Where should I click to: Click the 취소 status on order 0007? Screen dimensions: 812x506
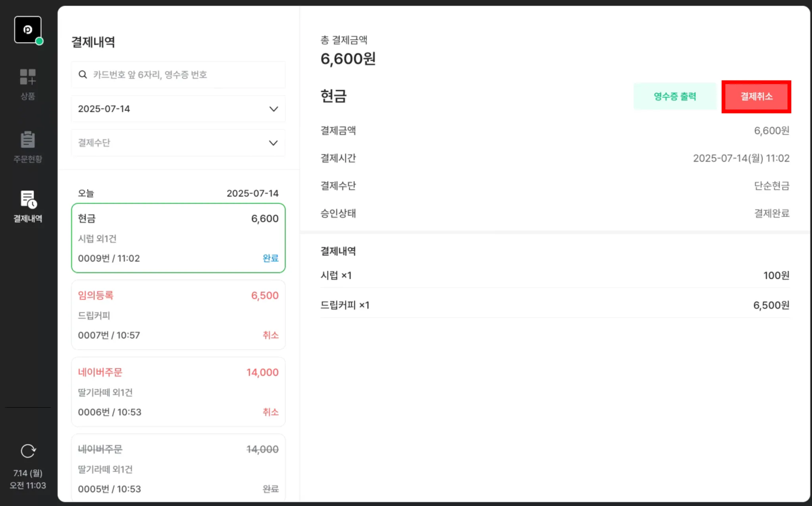270,335
